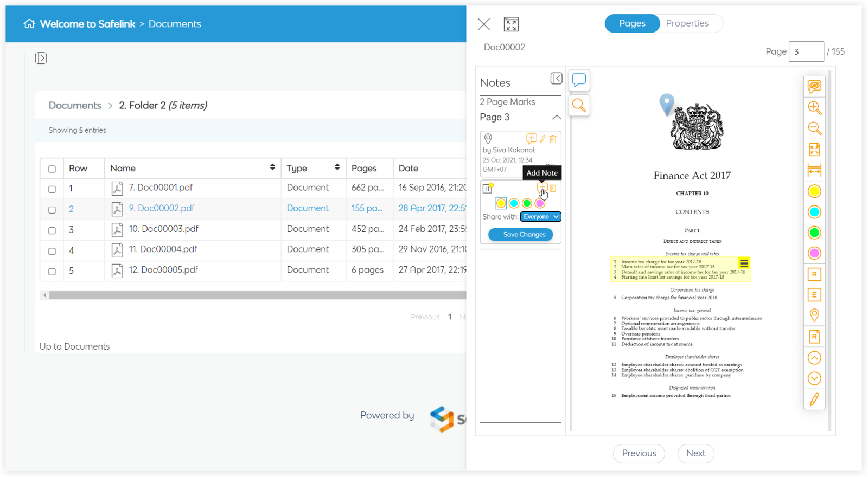Choose the yellow color for the highlight note

pyautogui.click(x=501, y=203)
